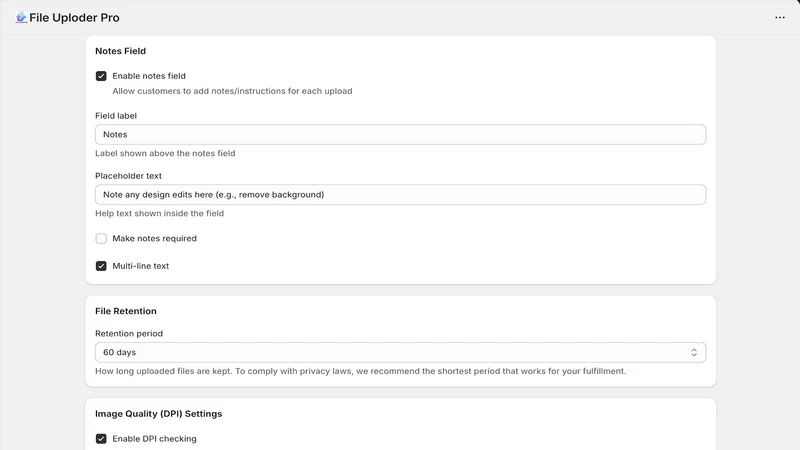Viewport: 800px width, 450px height.
Task: Click the 'Help text shown inside the field' hint
Action: [x=160, y=213]
